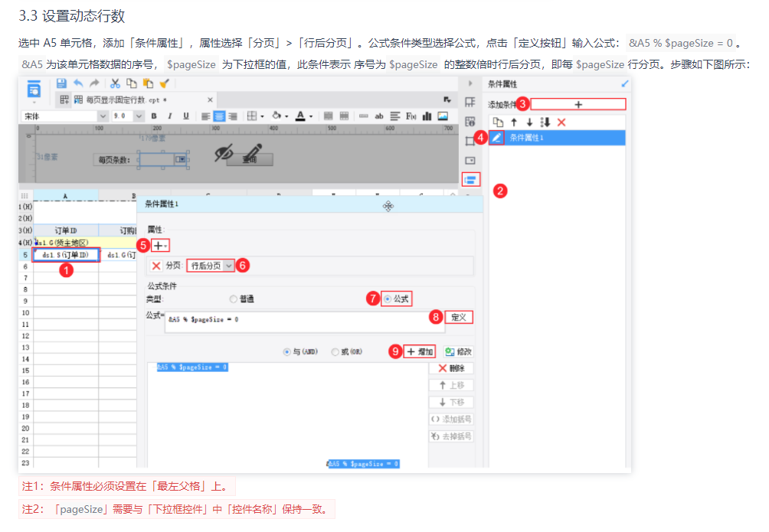The width and height of the screenshot is (769, 532).
Task: Click the Paste clipboard icon
Action: (148, 83)
